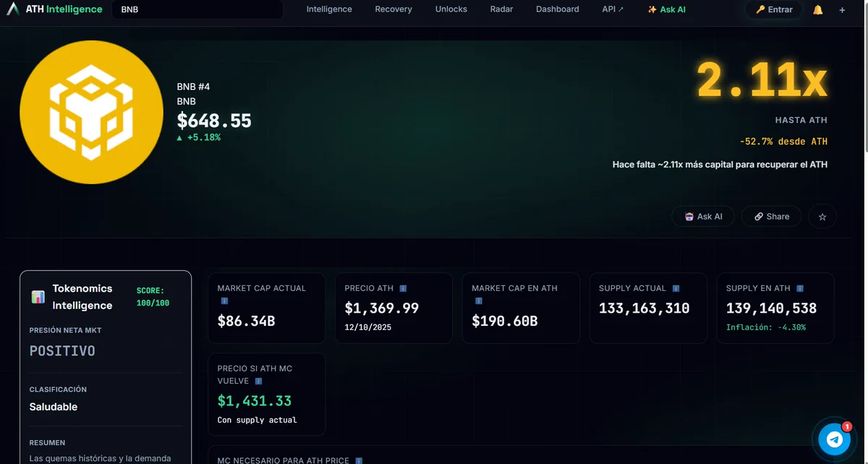Image resolution: width=868 pixels, height=464 pixels.
Task: Click the $86.34B market cap value
Action: [246, 321]
